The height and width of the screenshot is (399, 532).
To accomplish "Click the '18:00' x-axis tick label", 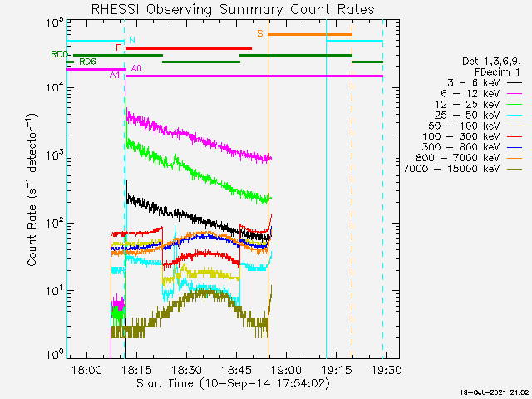I will 86,370.
